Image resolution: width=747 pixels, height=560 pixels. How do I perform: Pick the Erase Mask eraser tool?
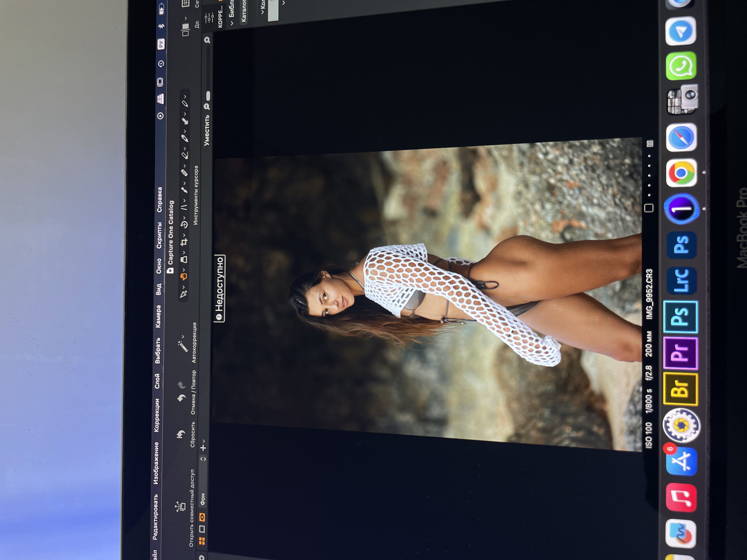[185, 155]
